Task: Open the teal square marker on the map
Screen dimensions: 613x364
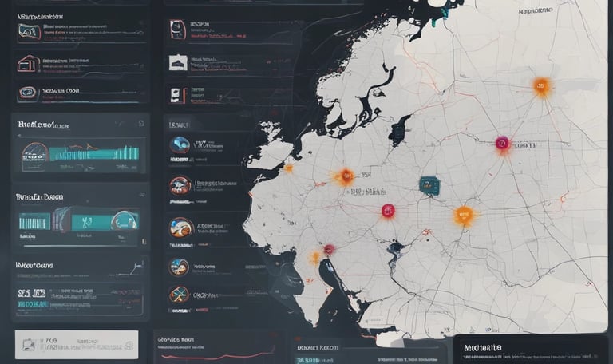Action: (429, 185)
